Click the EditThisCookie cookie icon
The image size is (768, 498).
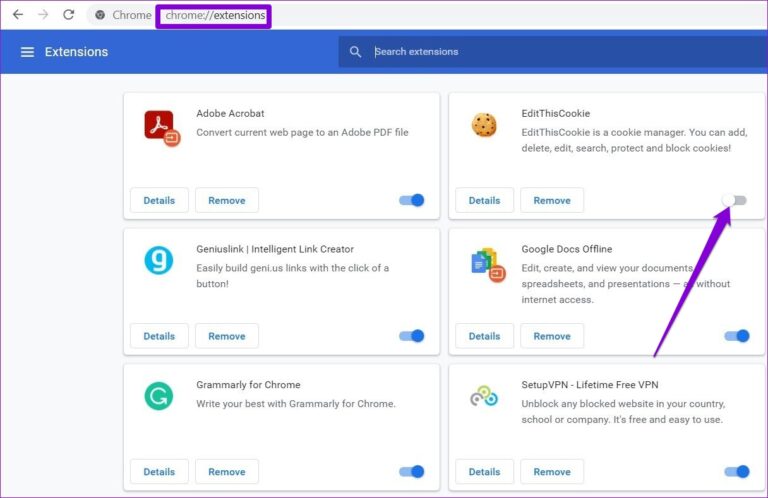point(484,124)
